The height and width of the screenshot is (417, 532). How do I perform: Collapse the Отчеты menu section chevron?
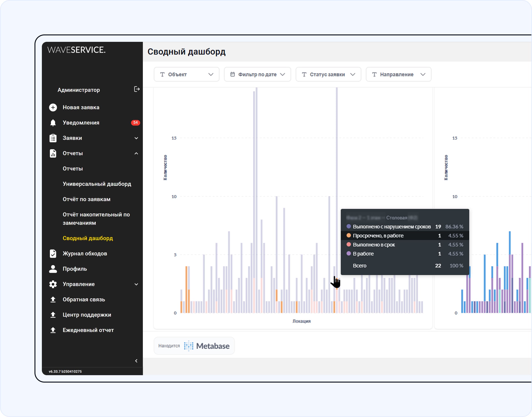(x=136, y=154)
